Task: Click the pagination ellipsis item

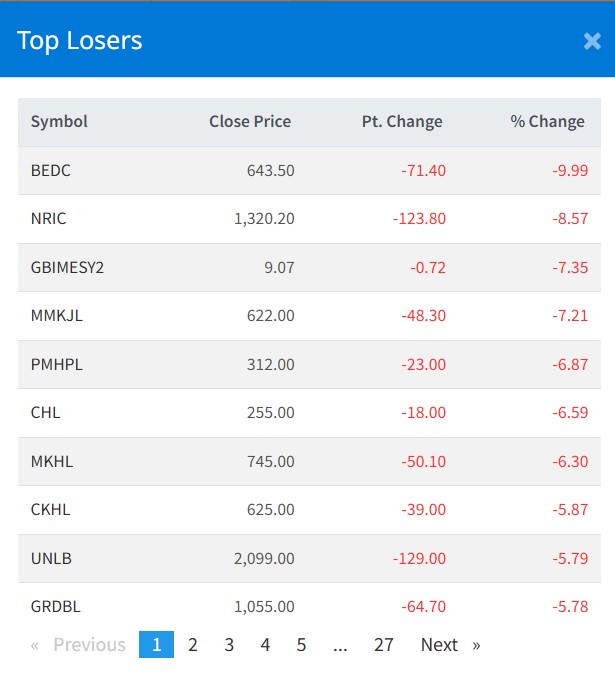Action: 340,645
